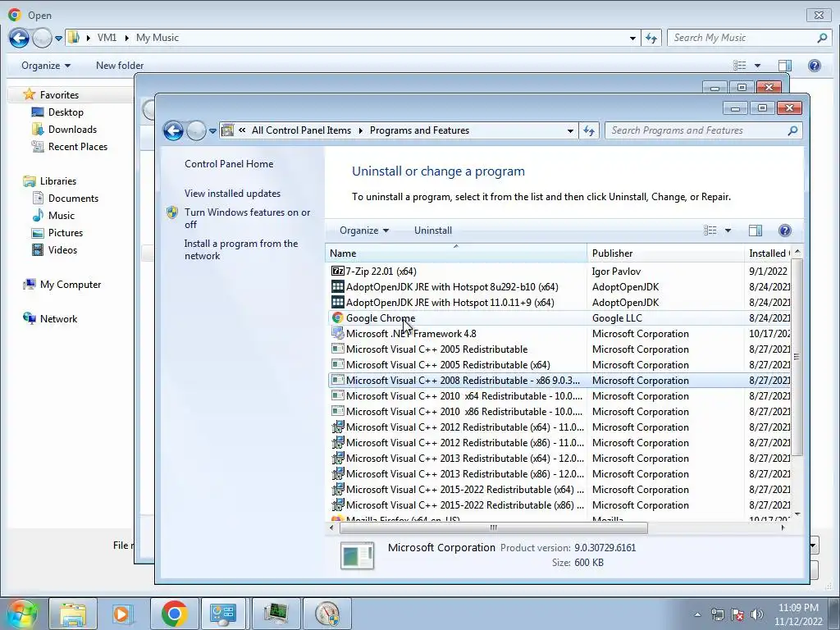
Task: Click Igor Pavlov publisher cell
Action: 616,271
